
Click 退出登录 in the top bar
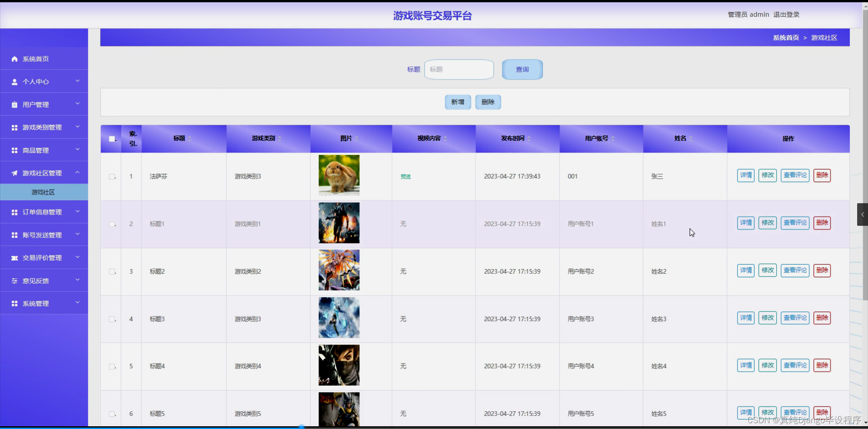(786, 14)
